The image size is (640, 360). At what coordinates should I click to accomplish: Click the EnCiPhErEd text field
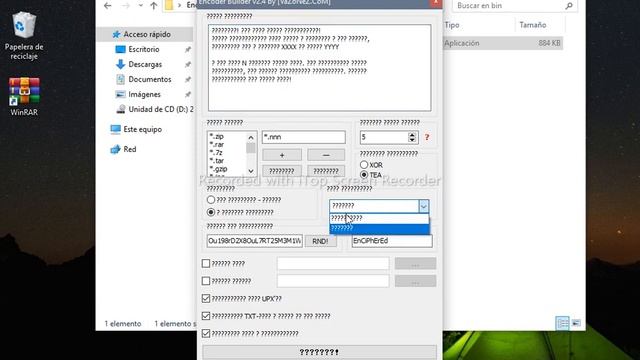coord(392,241)
